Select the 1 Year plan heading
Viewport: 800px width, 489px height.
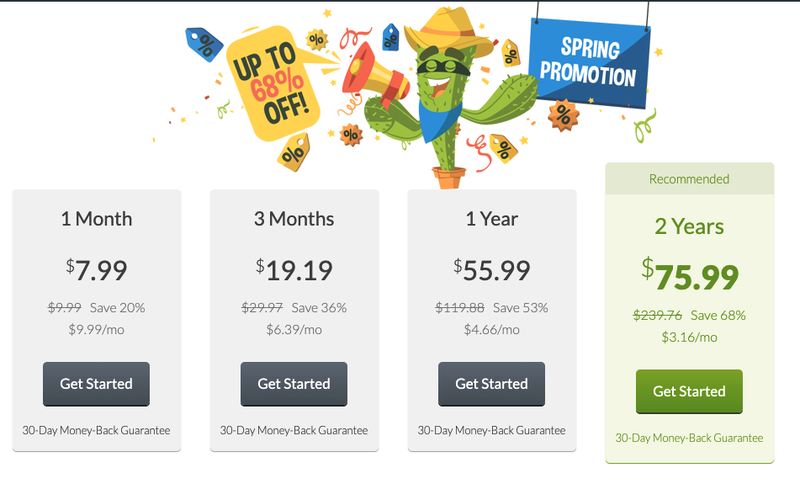[491, 219]
